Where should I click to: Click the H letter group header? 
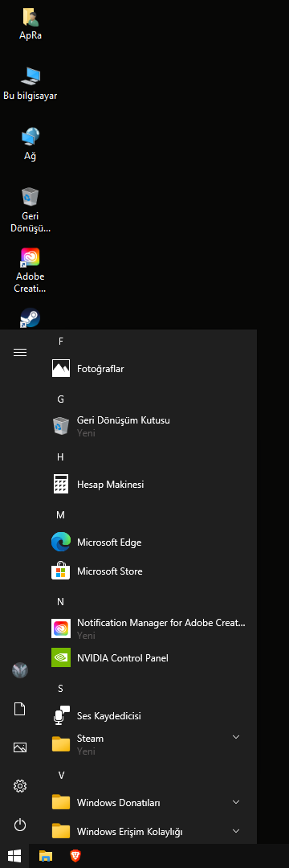pyautogui.click(x=61, y=457)
